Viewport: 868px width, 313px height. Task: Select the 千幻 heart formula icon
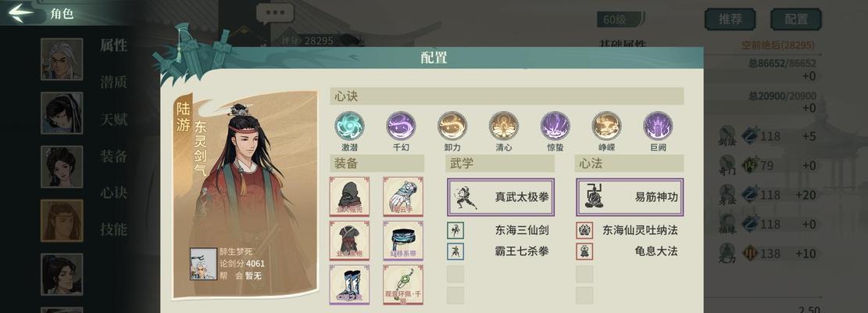click(401, 126)
